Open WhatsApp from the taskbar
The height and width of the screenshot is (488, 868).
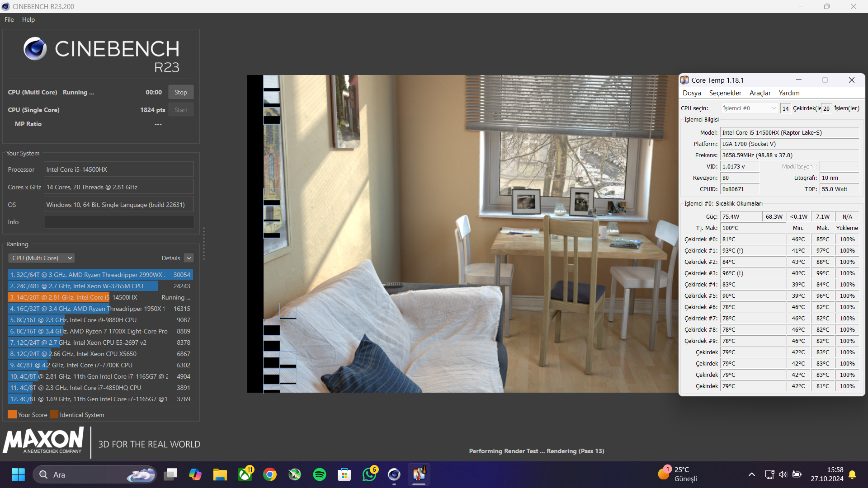[369, 474]
